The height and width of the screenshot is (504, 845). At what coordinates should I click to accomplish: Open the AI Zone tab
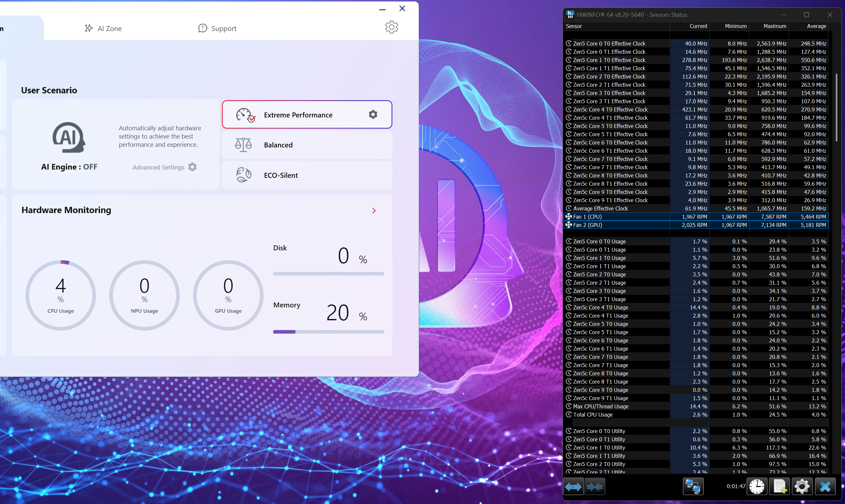pyautogui.click(x=103, y=28)
